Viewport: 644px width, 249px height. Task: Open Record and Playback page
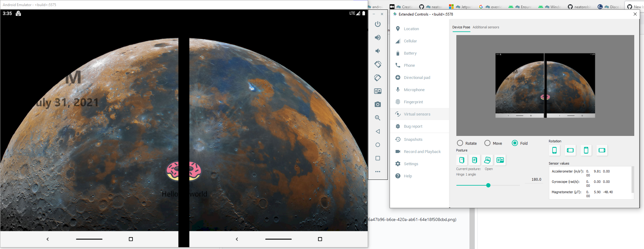click(x=419, y=151)
